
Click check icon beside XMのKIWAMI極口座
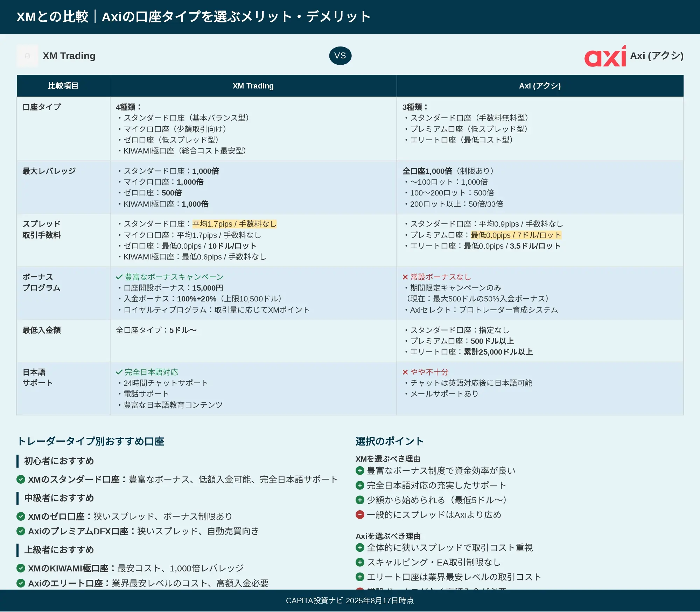pos(21,568)
